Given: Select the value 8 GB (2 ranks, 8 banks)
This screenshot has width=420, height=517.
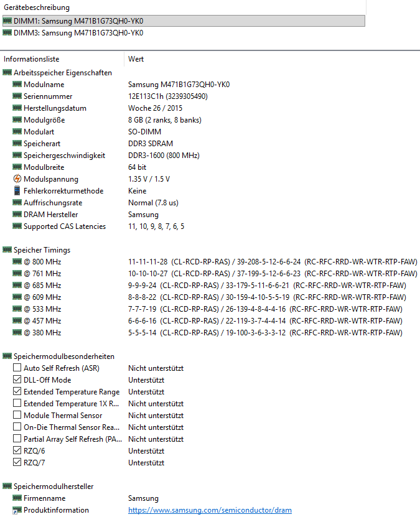Looking at the screenshot, I should pos(164,120).
